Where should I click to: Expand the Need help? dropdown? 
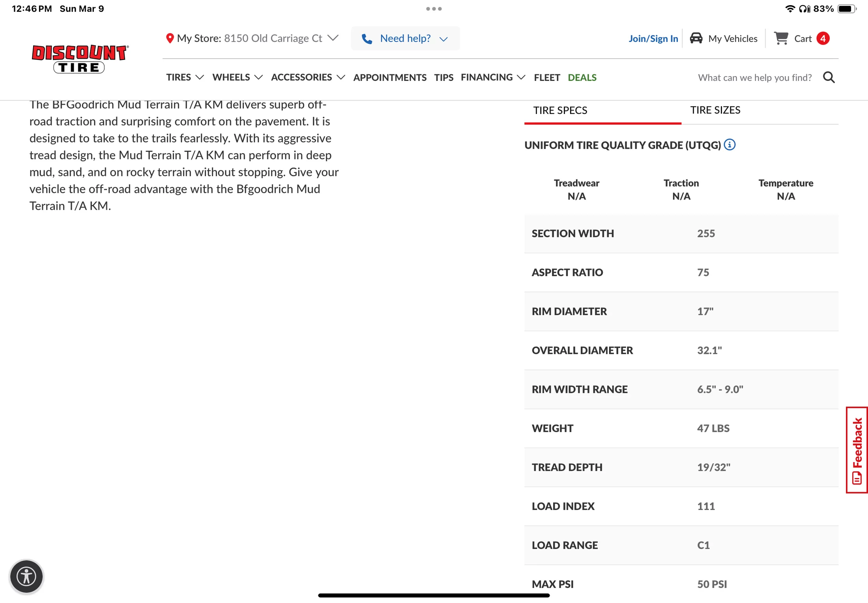click(443, 39)
